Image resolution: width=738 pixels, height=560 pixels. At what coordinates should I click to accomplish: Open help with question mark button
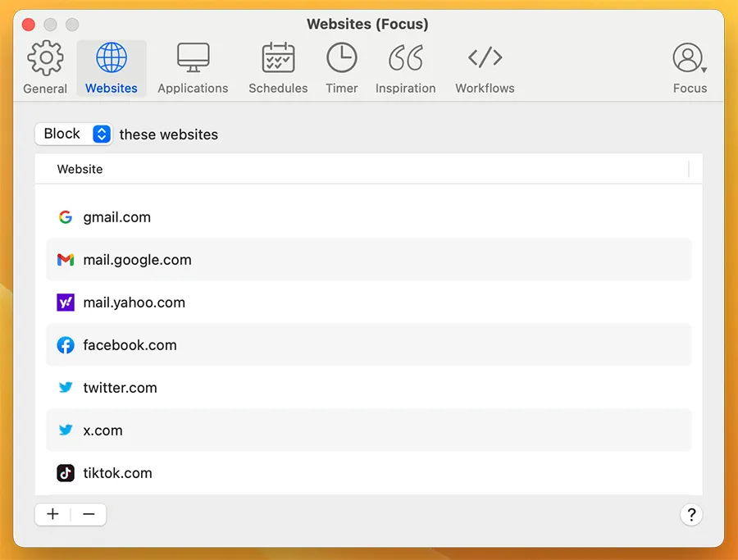click(691, 514)
